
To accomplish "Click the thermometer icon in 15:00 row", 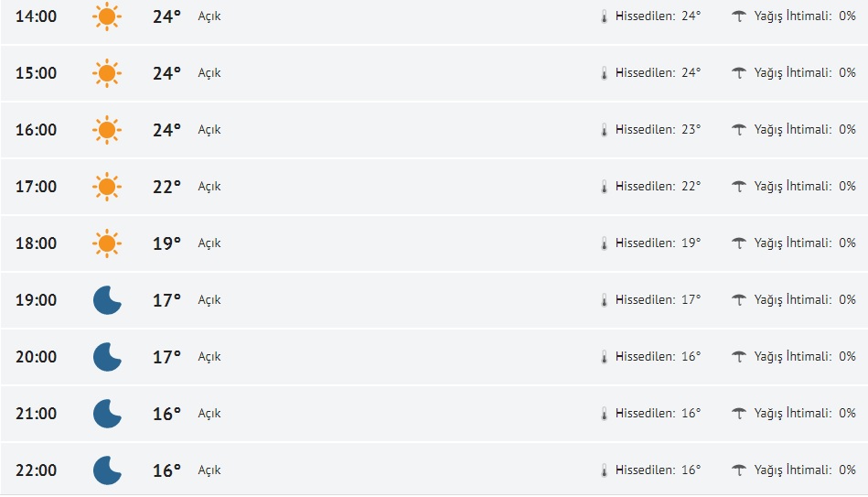I will point(604,73).
